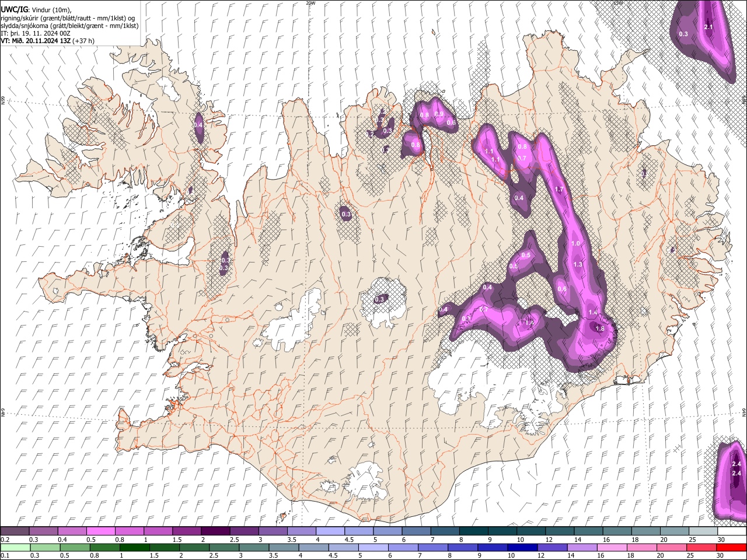Viewport: 747px width, 560px height.
Task: Pick the darkest purple swatch labeled 2, upper row
Action: click(215, 531)
